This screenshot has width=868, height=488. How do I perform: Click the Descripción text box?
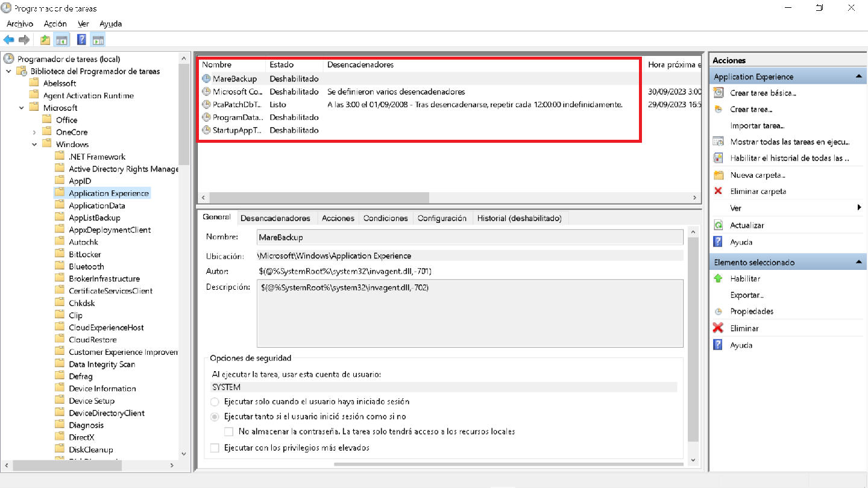[x=470, y=313]
